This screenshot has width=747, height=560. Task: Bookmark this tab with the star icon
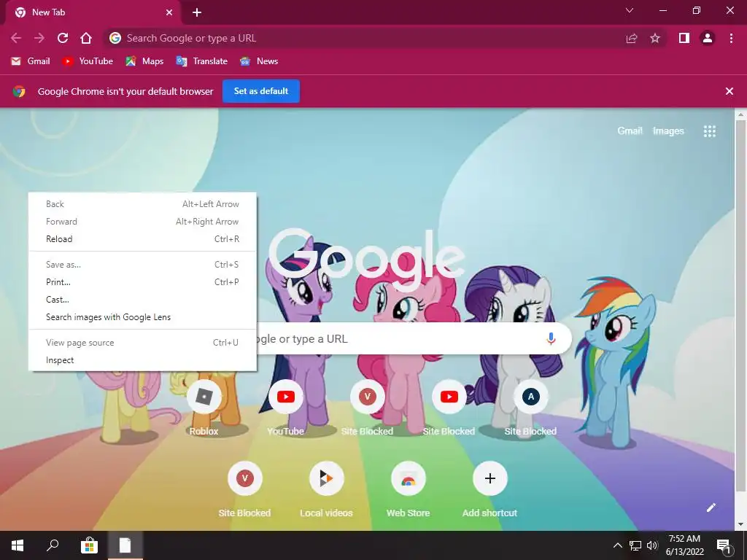655,38
